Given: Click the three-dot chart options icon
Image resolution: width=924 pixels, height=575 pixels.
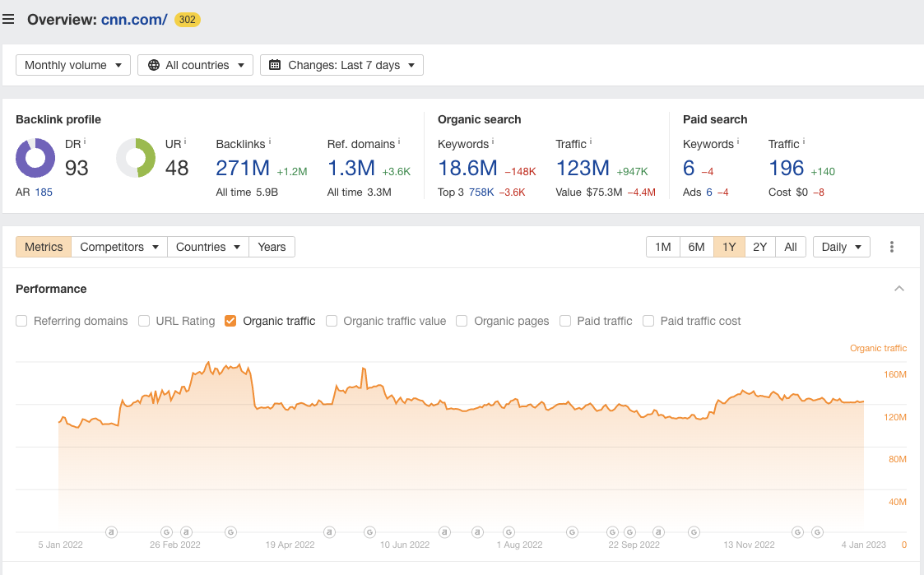Looking at the screenshot, I should (x=891, y=247).
